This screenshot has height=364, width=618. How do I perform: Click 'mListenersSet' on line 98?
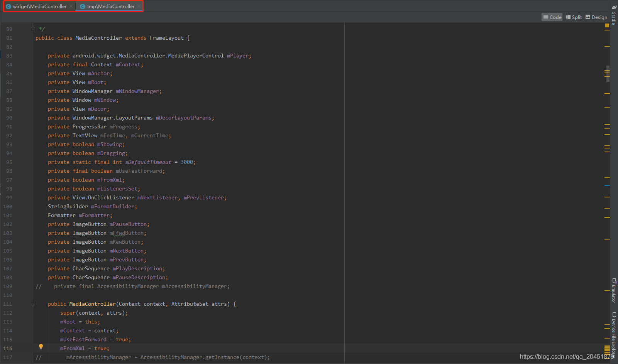click(117, 189)
